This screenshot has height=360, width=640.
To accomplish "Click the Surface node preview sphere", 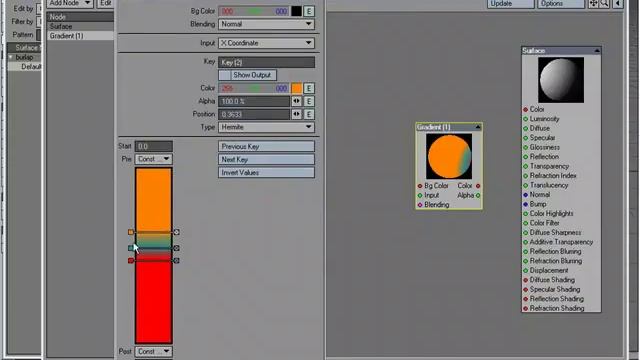I will 561,80.
